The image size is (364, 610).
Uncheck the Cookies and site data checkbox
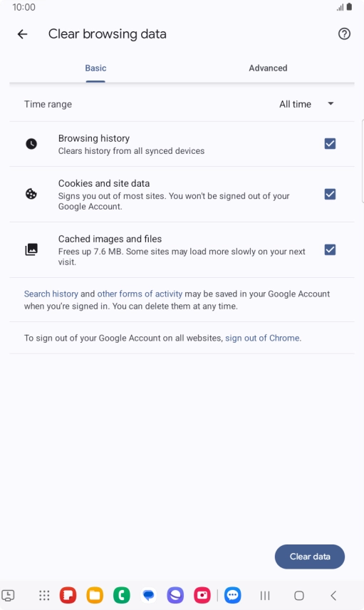pos(331,194)
